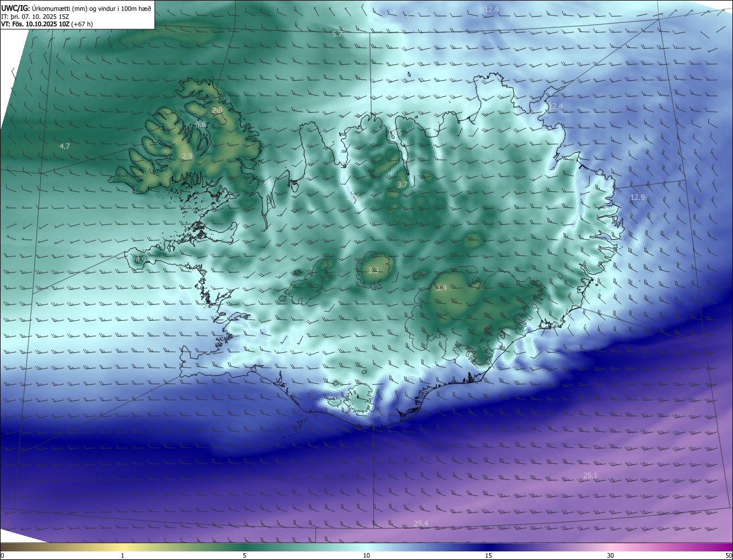
Task: Click the 5 tick on the color scale
Action: [x=245, y=555]
